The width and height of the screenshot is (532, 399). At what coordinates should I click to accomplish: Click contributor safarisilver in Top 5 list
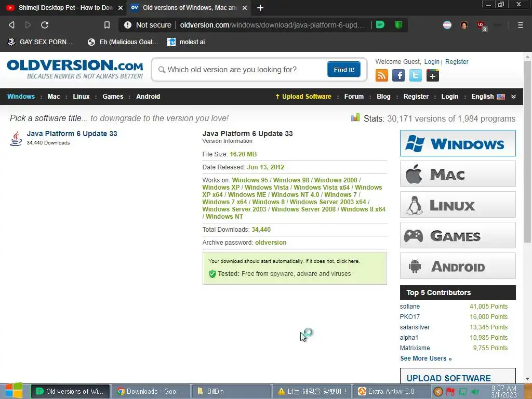(x=415, y=327)
